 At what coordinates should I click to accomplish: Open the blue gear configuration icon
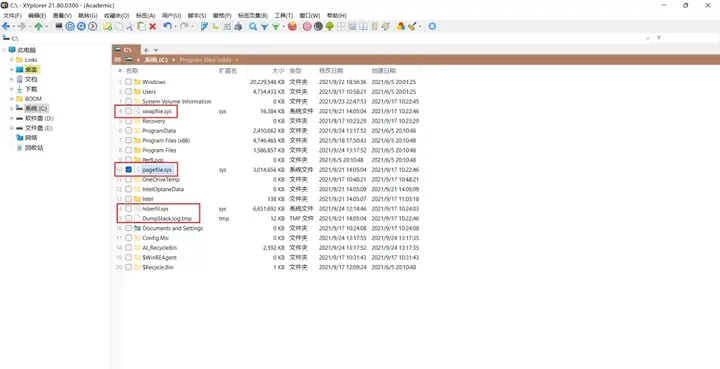(432, 27)
